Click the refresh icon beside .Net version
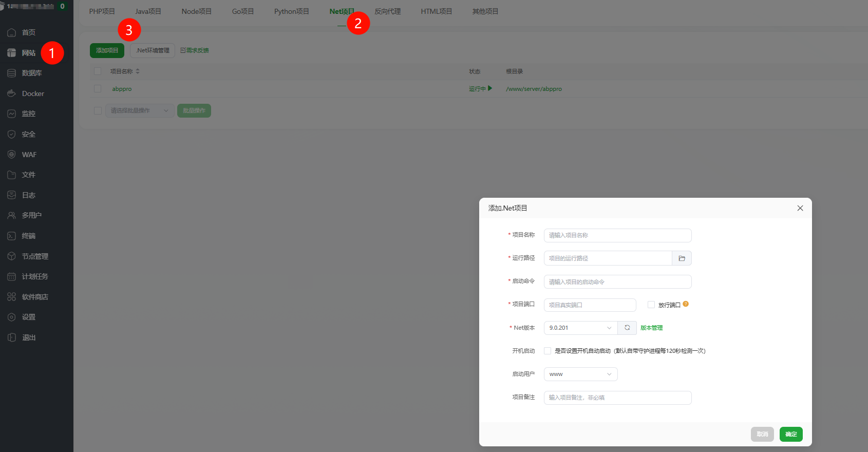The width and height of the screenshot is (868, 452). pyautogui.click(x=627, y=328)
